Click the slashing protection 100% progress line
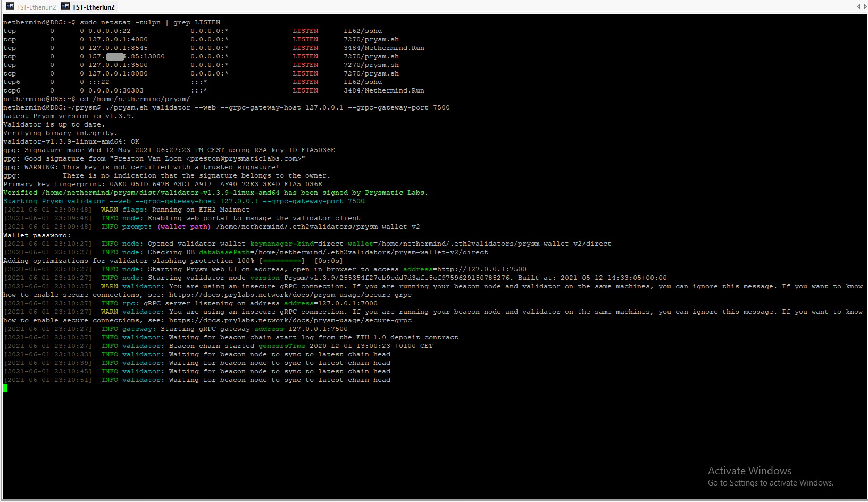The height and width of the screenshot is (502, 868). click(x=173, y=261)
